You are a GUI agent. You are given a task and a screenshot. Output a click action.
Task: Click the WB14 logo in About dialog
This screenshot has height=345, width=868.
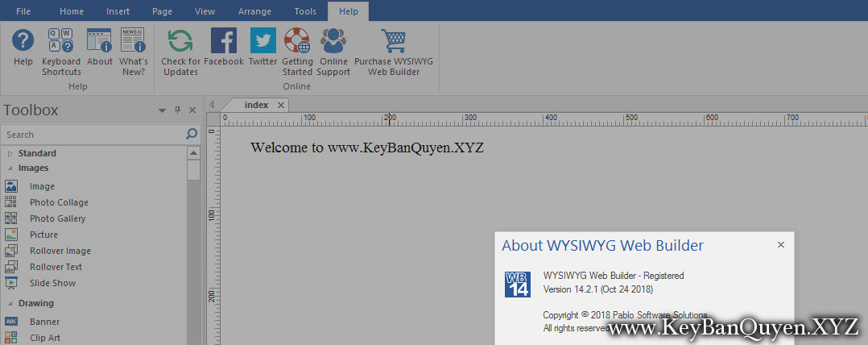518,284
